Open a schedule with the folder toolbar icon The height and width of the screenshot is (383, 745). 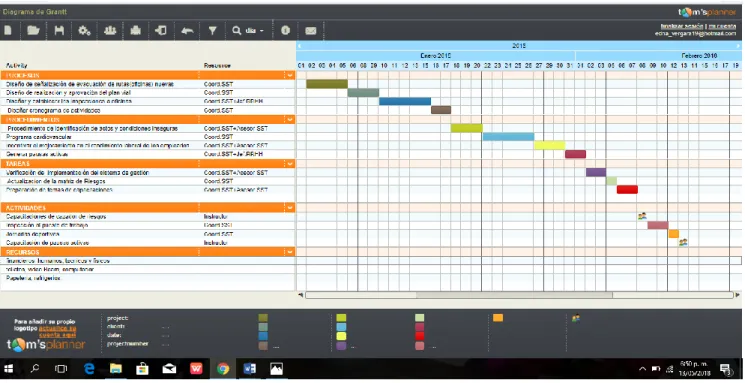click(33, 30)
